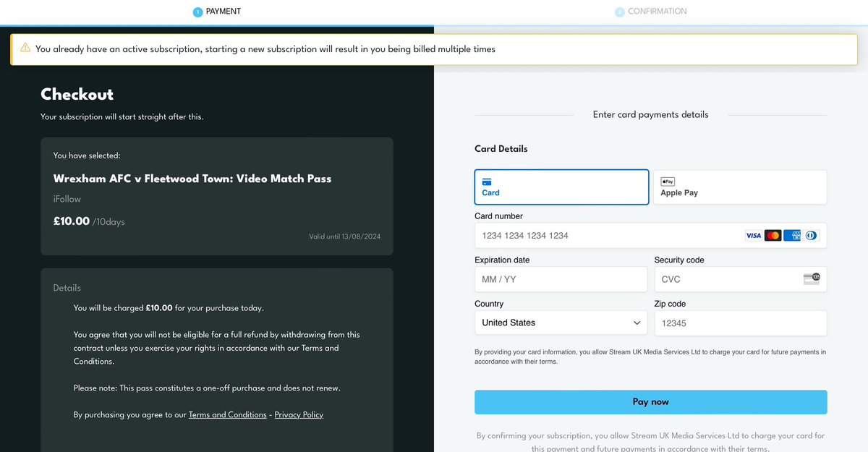Image resolution: width=868 pixels, height=452 pixels.
Task: Select the Card payment method tab
Action: (561, 187)
